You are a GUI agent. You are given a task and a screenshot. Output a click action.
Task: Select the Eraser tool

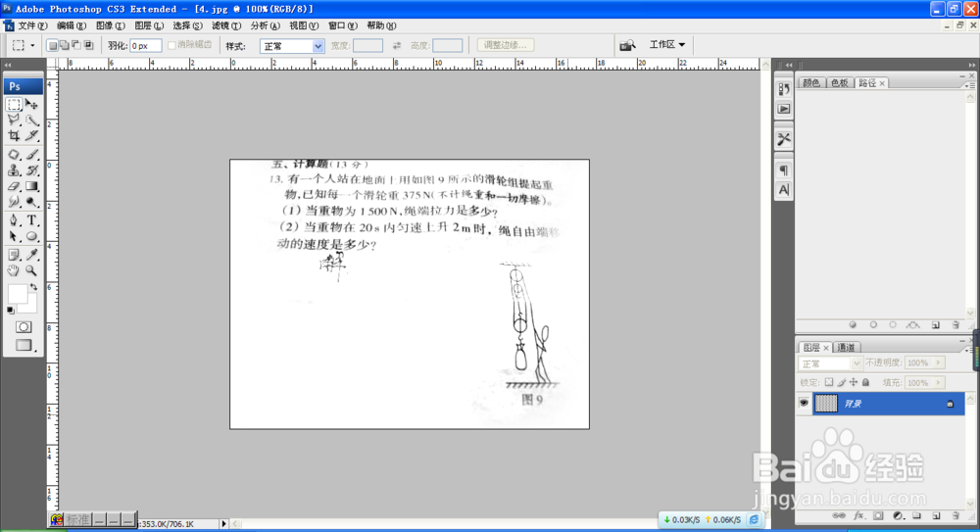pyautogui.click(x=14, y=186)
